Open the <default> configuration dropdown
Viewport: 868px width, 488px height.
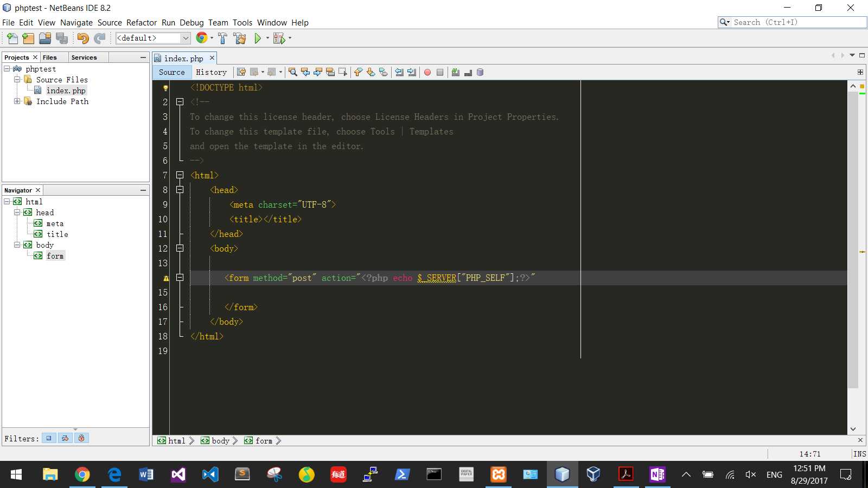click(x=153, y=38)
